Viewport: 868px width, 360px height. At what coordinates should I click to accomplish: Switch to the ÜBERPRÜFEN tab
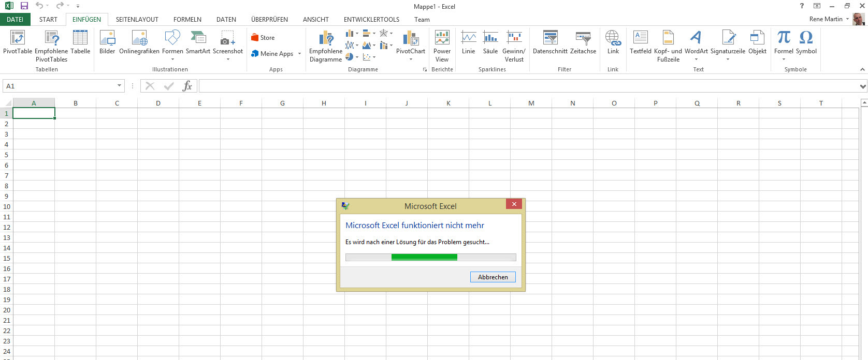[x=269, y=20]
